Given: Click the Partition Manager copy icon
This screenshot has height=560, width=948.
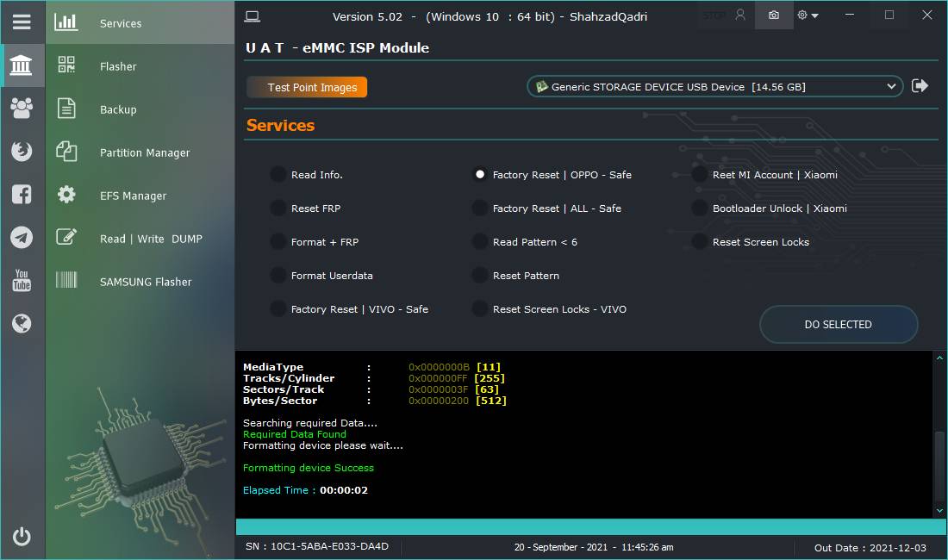Looking at the screenshot, I should (x=65, y=151).
